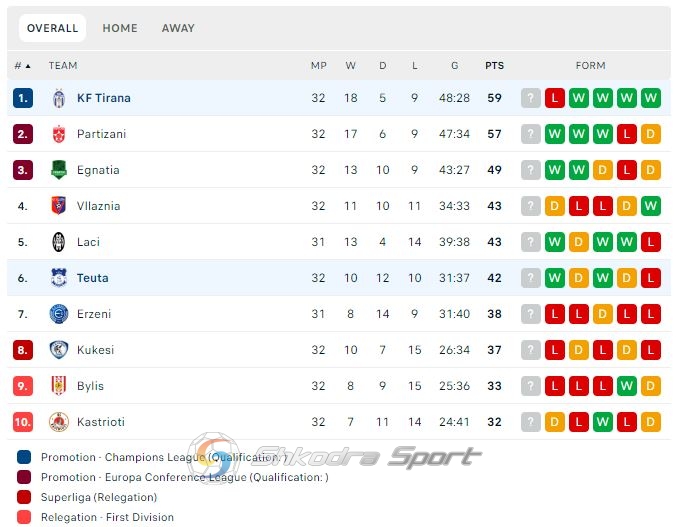This screenshot has width=676, height=527.
Task: Click the Erzeni round blue logo
Action: [x=59, y=314]
